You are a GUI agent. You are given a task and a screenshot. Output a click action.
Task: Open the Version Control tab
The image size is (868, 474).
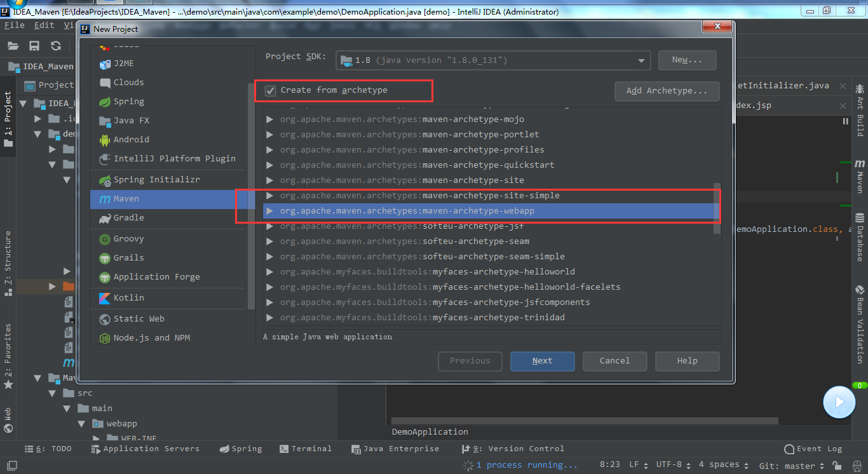[513, 449]
